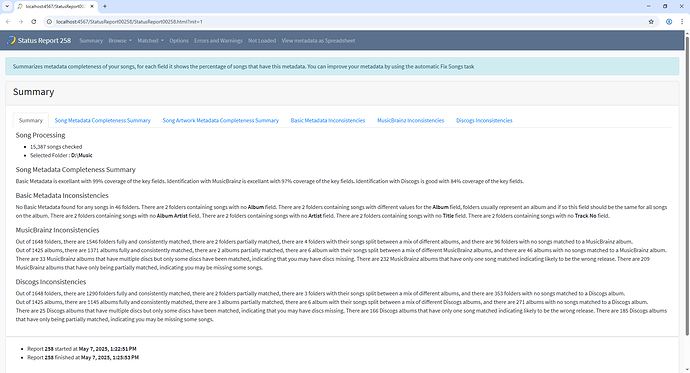Open the Discogs Inconsistencies tab
Viewport: 690px width, 373px height.
[484, 121]
